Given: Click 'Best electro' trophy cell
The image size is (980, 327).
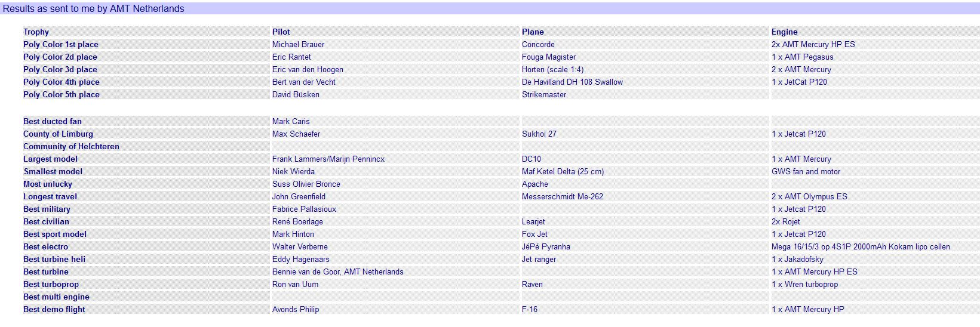Looking at the screenshot, I should click(x=45, y=246).
